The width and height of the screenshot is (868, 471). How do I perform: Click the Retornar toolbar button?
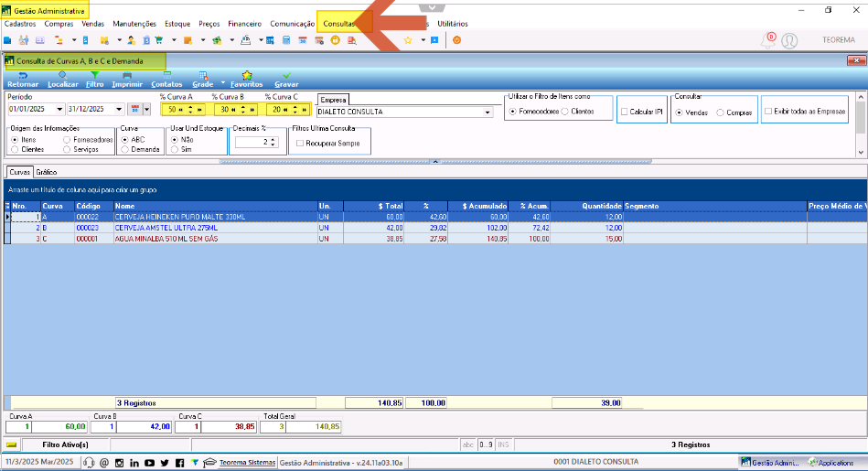(x=23, y=80)
